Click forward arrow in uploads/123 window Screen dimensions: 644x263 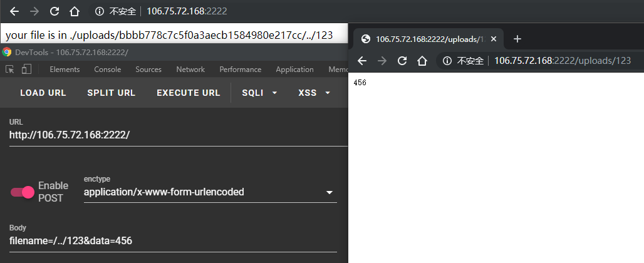382,61
